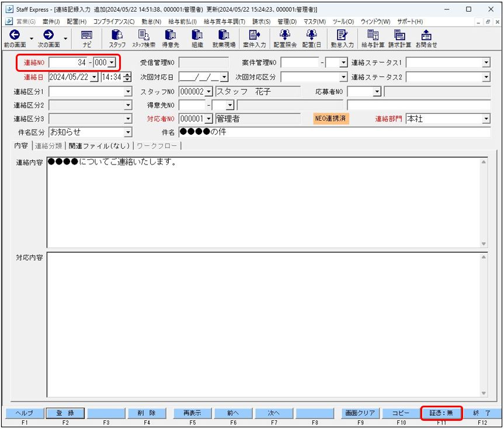Click into the 連絡内容 text area
504x429 pixels.
point(263,203)
